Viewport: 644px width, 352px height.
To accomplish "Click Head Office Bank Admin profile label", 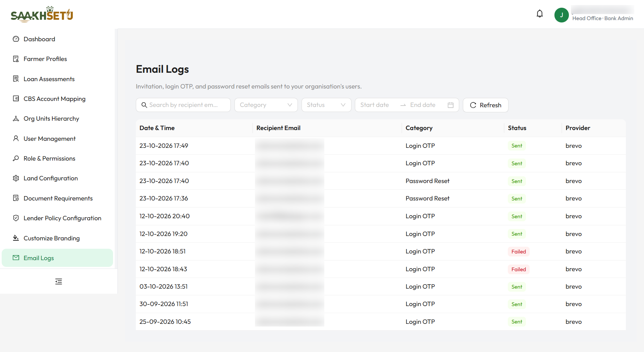I will click(x=603, y=18).
